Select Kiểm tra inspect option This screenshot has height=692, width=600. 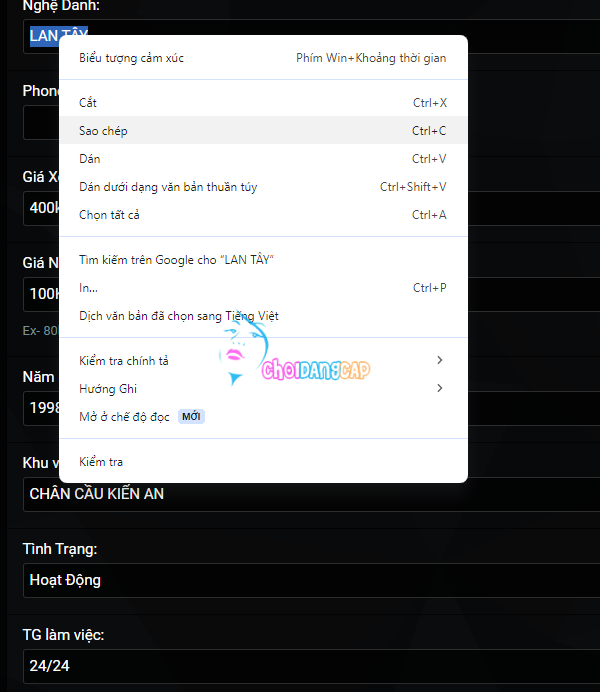point(263,462)
